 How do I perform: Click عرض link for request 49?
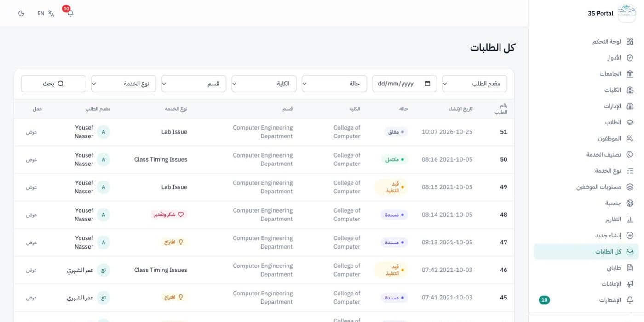coord(31,187)
